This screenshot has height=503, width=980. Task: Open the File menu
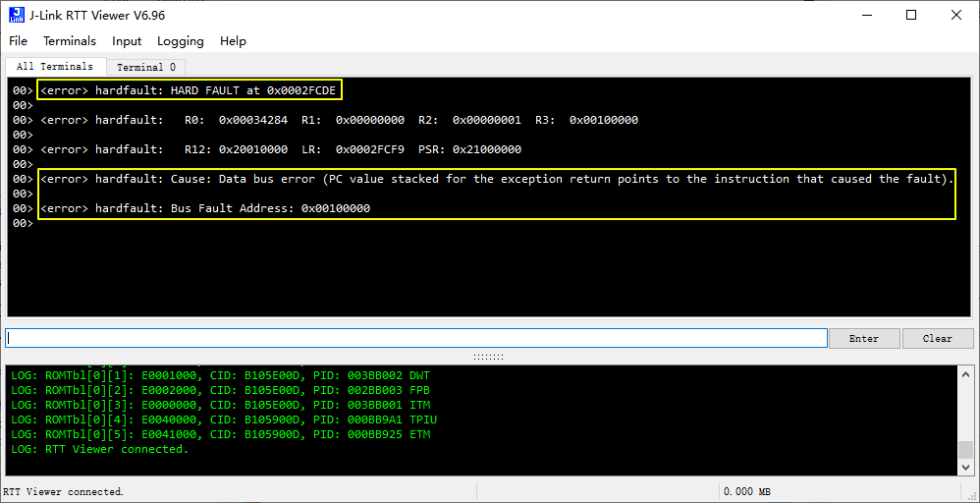pyautogui.click(x=18, y=41)
